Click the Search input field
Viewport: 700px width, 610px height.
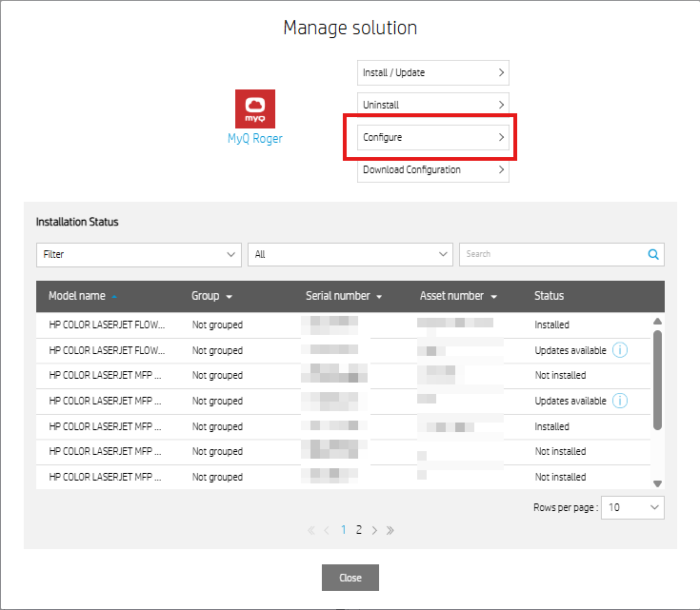coord(550,254)
